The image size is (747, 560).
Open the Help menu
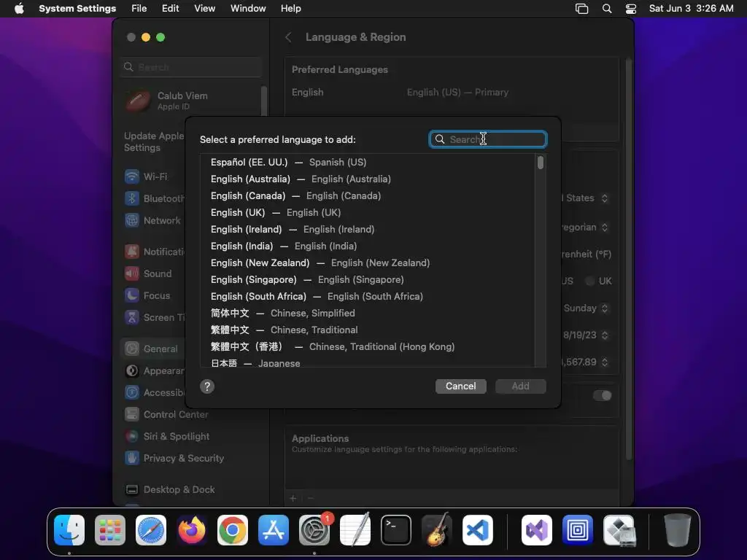[x=290, y=9]
